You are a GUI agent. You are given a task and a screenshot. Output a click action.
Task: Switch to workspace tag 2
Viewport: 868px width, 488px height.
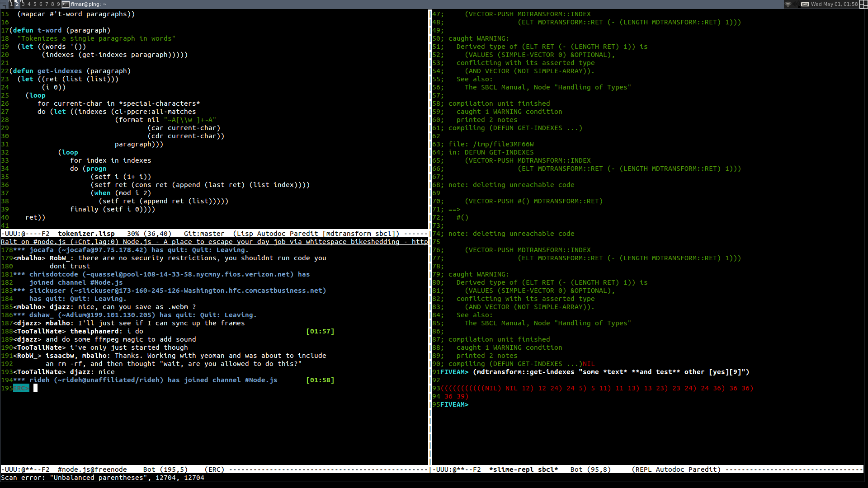(x=18, y=4)
